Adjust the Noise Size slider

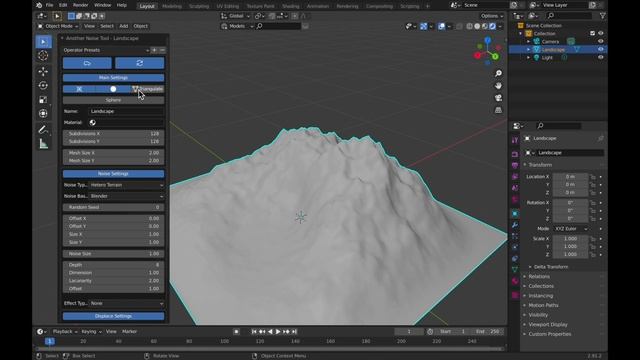(x=113, y=254)
